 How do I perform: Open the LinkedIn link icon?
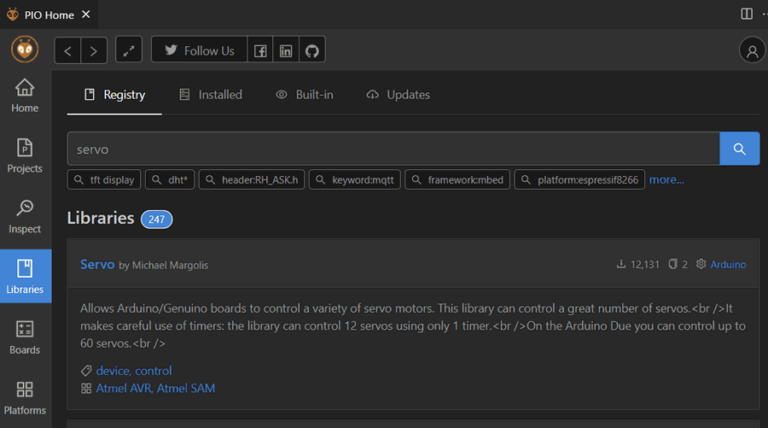(x=286, y=50)
